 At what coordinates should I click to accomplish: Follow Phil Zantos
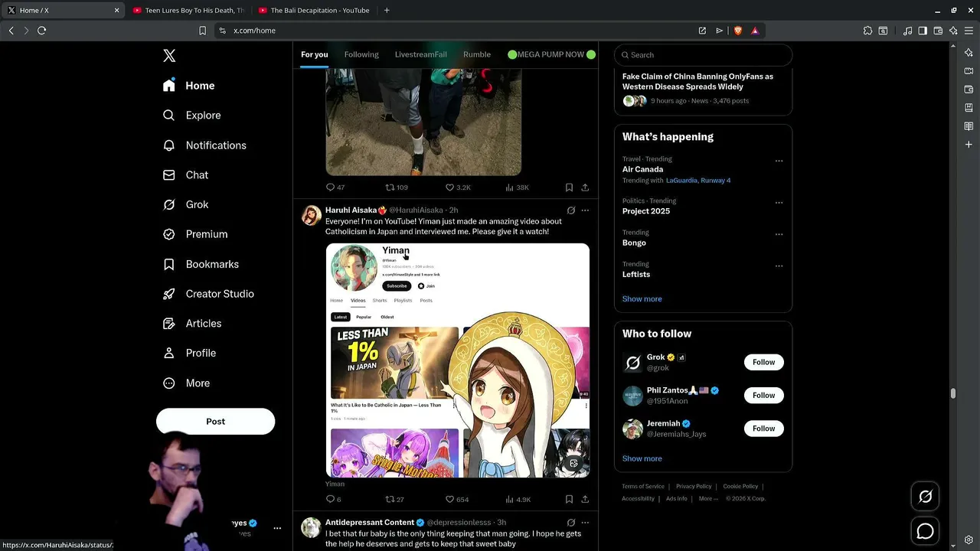(x=763, y=396)
